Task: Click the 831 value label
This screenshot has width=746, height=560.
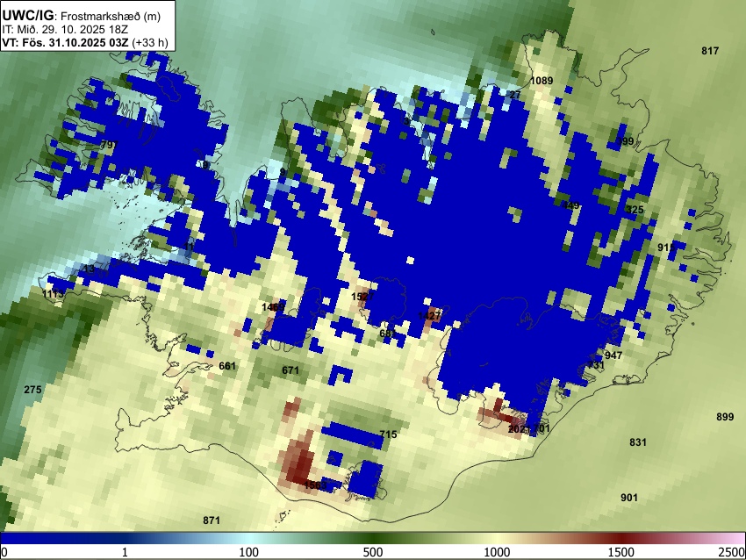Action: [x=637, y=442]
